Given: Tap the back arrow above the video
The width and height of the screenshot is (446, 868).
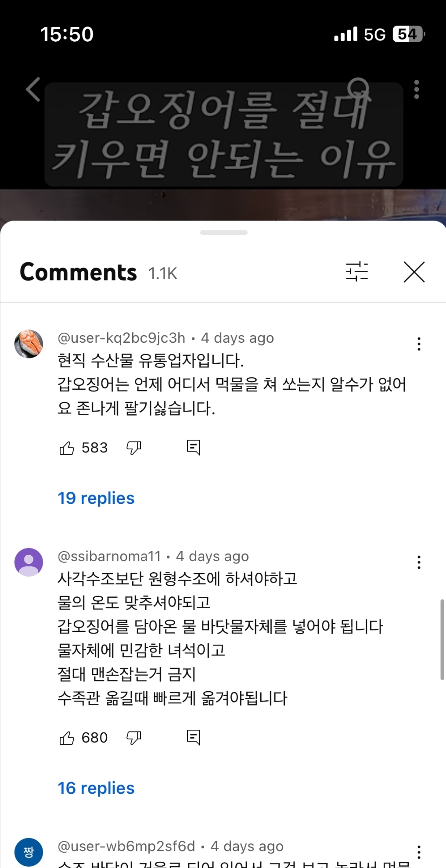Looking at the screenshot, I should [x=33, y=90].
